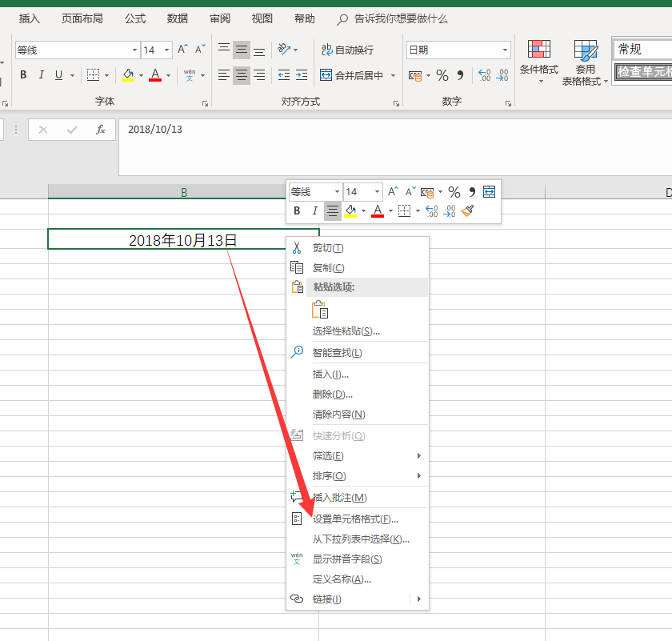Viewport: 672px width, 641px height.
Task: Click percent style in mini toolbar
Action: (454, 191)
